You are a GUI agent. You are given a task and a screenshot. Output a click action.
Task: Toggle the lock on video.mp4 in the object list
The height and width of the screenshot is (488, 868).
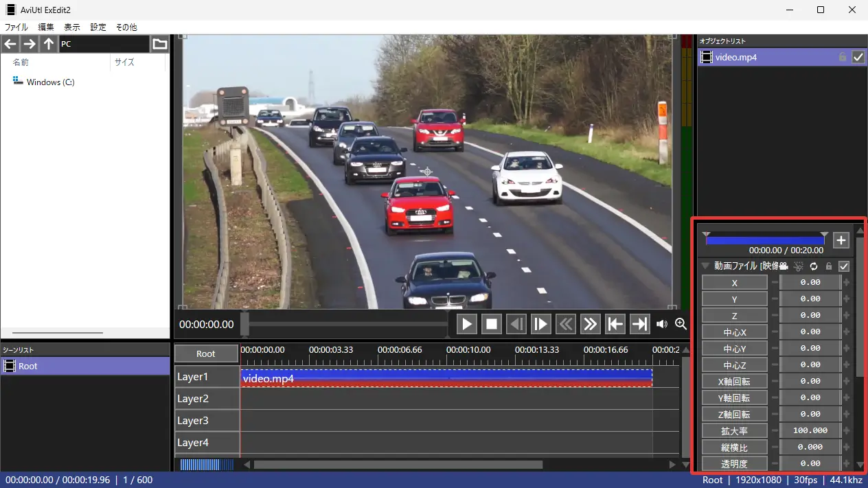[x=843, y=58]
